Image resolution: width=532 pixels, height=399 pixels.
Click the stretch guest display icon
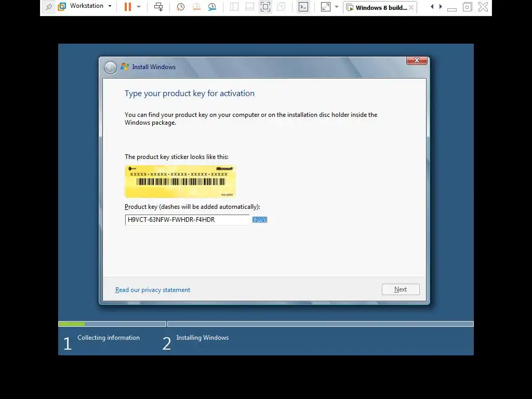(326, 7)
